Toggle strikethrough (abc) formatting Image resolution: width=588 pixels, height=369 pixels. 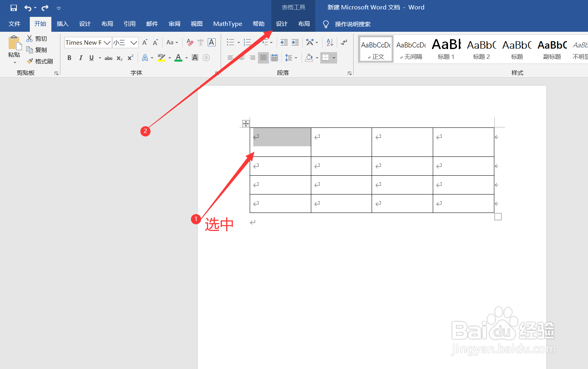pos(109,58)
